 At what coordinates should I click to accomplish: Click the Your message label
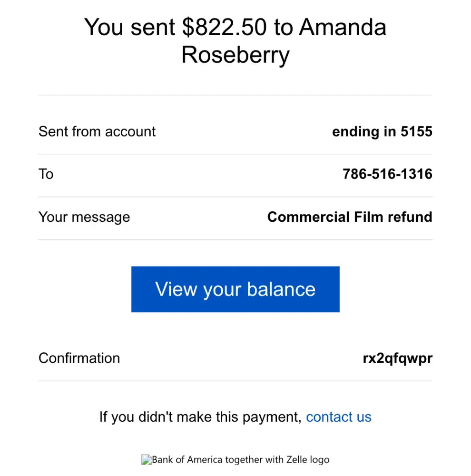click(84, 217)
